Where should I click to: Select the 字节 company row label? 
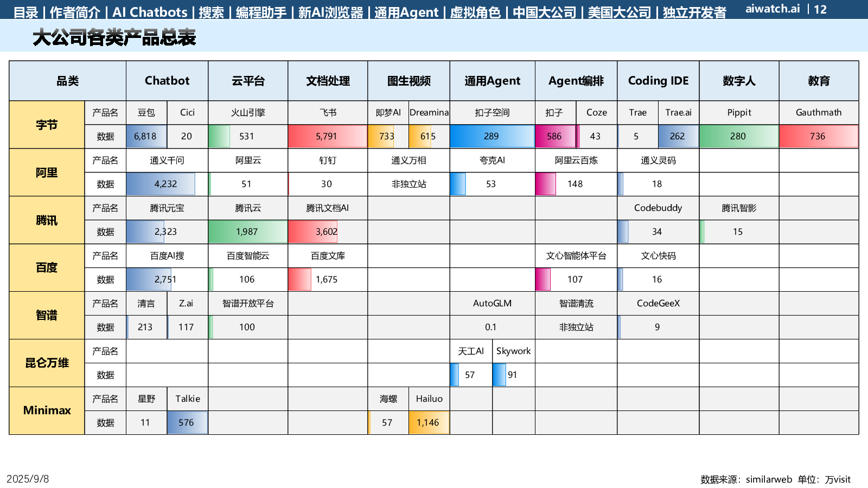tap(47, 125)
